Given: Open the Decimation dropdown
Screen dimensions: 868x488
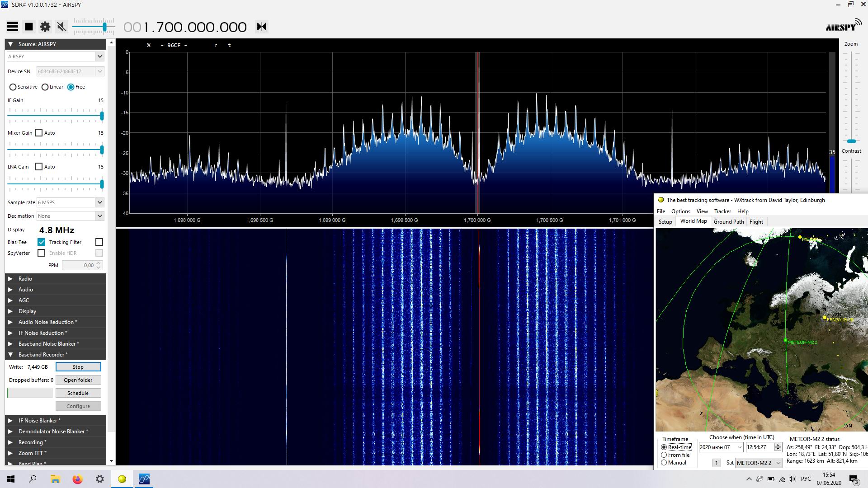Looking at the screenshot, I should 99,216.
